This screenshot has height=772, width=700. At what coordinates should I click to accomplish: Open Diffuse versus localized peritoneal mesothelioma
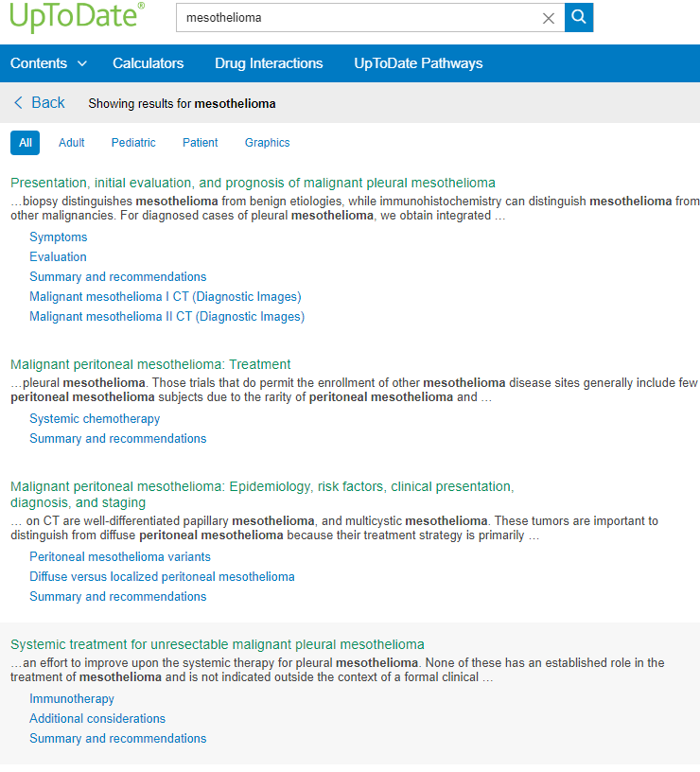pyautogui.click(x=162, y=576)
